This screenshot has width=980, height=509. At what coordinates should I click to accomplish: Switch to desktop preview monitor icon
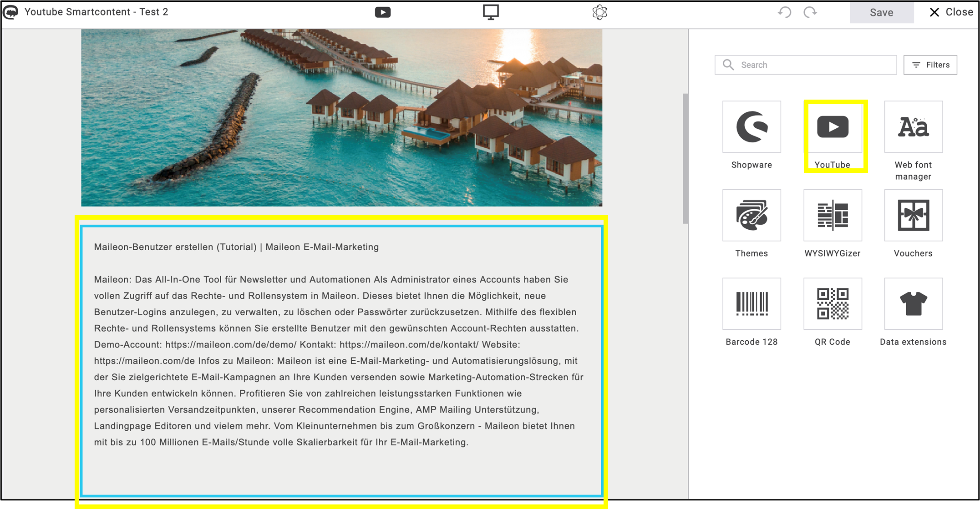pyautogui.click(x=491, y=12)
